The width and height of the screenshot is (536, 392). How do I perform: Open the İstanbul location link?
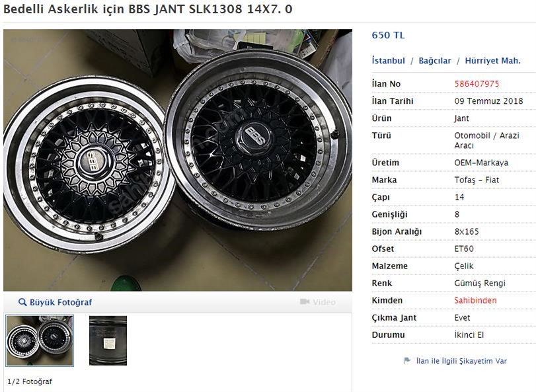[388, 61]
